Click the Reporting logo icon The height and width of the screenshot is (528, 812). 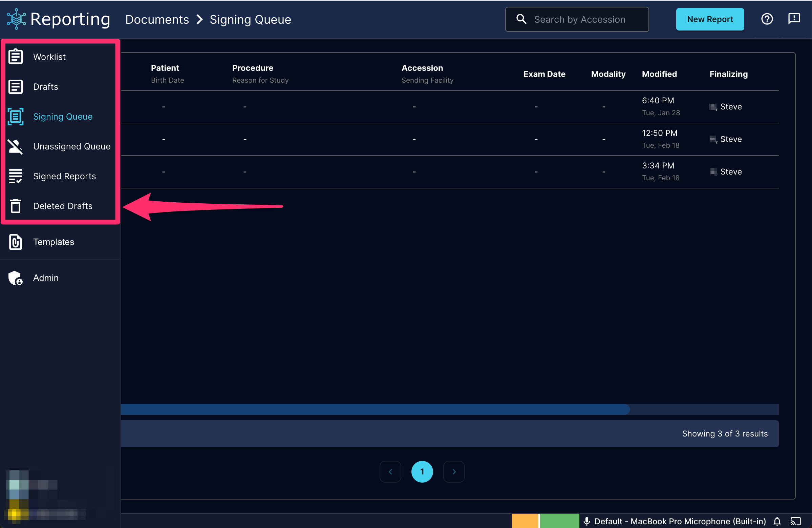[x=16, y=19]
